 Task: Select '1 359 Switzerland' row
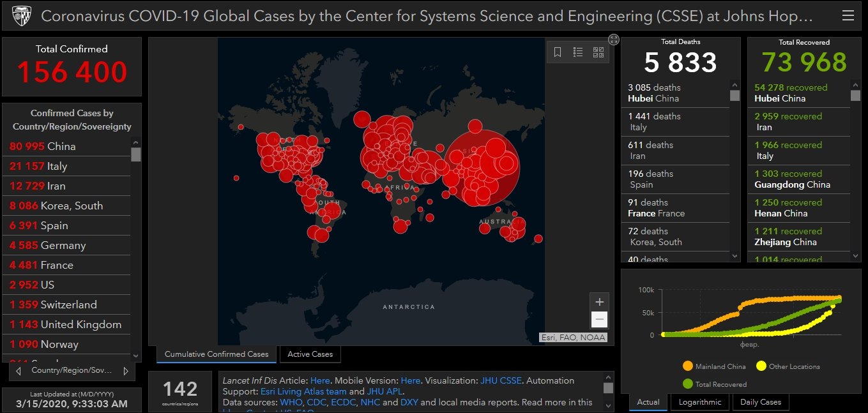click(66, 304)
